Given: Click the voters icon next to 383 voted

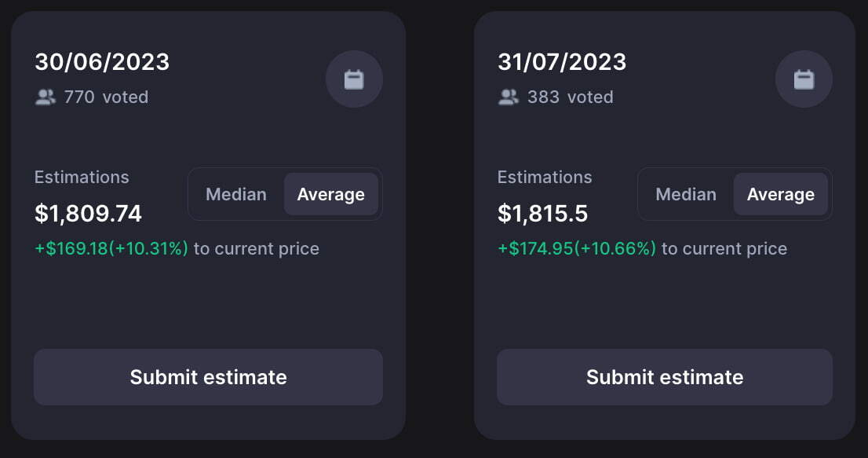Looking at the screenshot, I should coord(509,97).
